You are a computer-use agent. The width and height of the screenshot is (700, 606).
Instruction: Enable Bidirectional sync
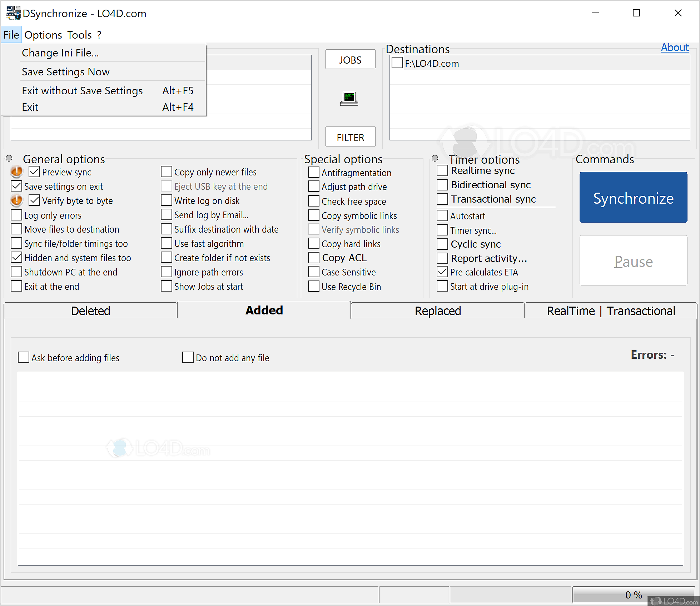(x=442, y=185)
